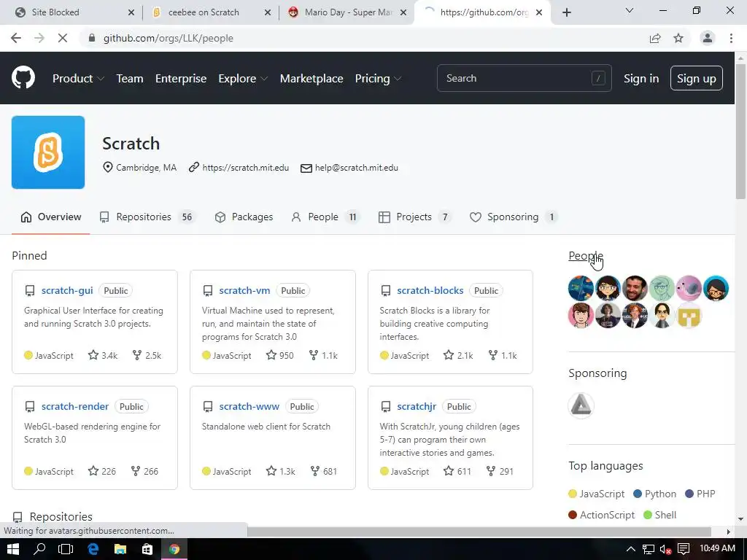Click the Sign up button
Screen dimensions: 747x560
click(696, 78)
